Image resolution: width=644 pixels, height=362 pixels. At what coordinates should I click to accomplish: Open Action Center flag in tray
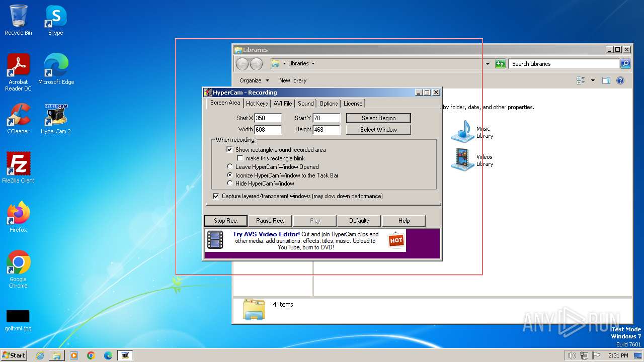pyautogui.click(x=596, y=355)
